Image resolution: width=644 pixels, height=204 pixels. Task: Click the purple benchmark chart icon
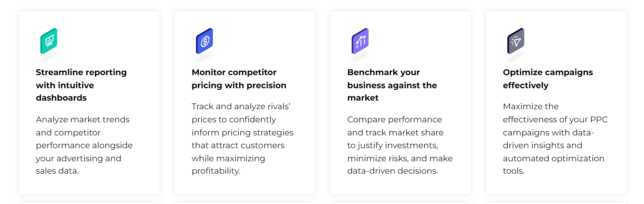click(360, 41)
